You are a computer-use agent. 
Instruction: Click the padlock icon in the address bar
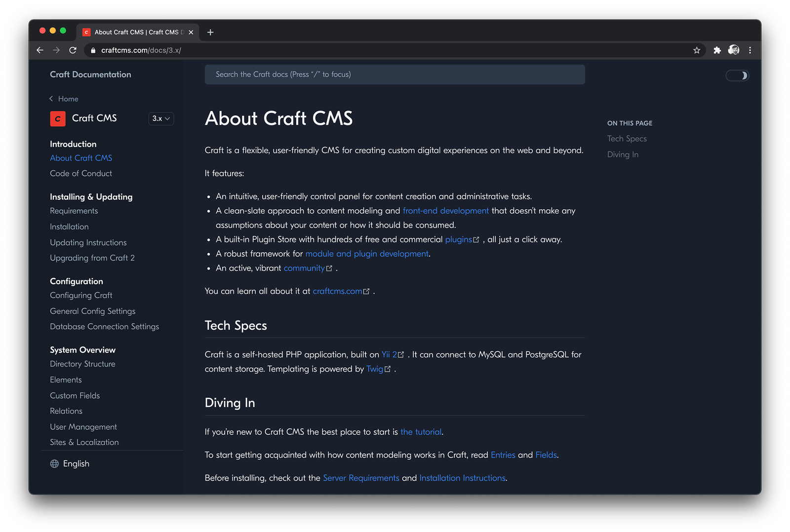pyautogui.click(x=92, y=50)
